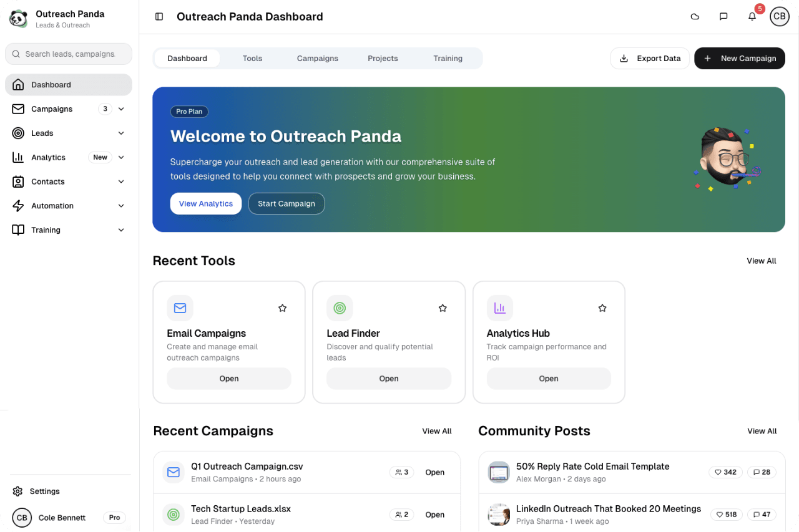
Task: Click the search leads input field
Action: coord(69,54)
